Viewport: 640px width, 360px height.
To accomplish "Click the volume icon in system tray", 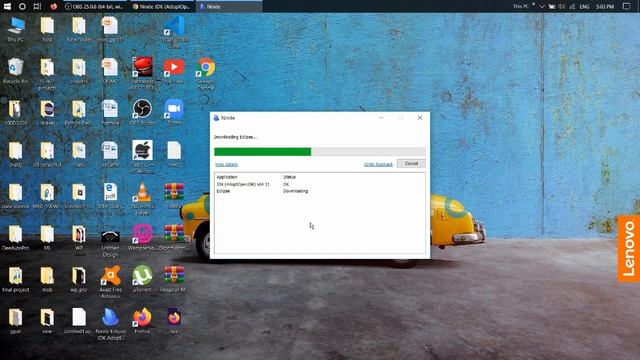I will tap(562, 7).
